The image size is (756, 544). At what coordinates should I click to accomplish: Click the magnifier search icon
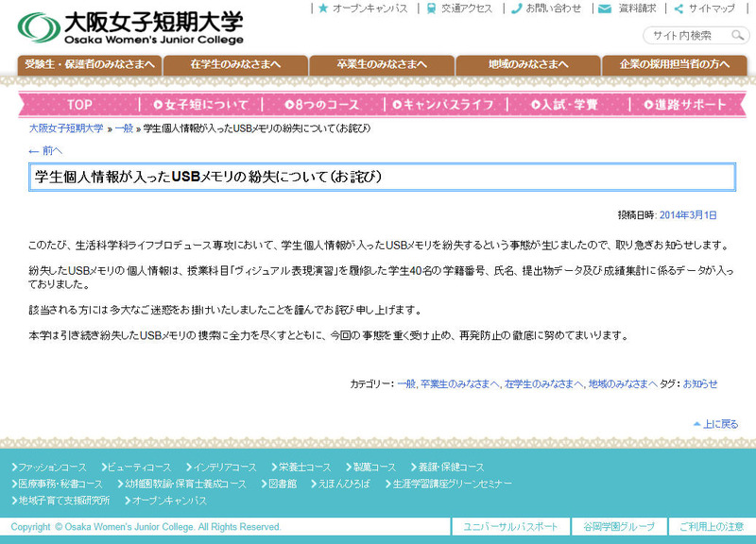(x=737, y=36)
